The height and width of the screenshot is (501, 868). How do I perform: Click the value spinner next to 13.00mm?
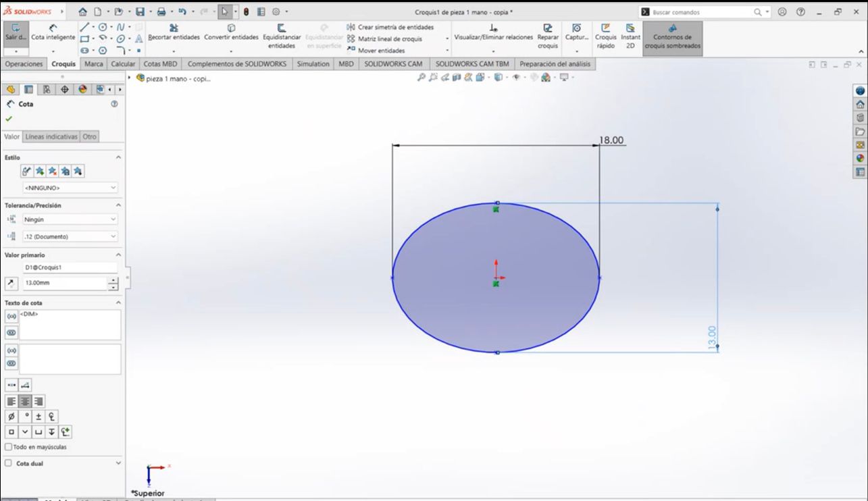(x=113, y=283)
